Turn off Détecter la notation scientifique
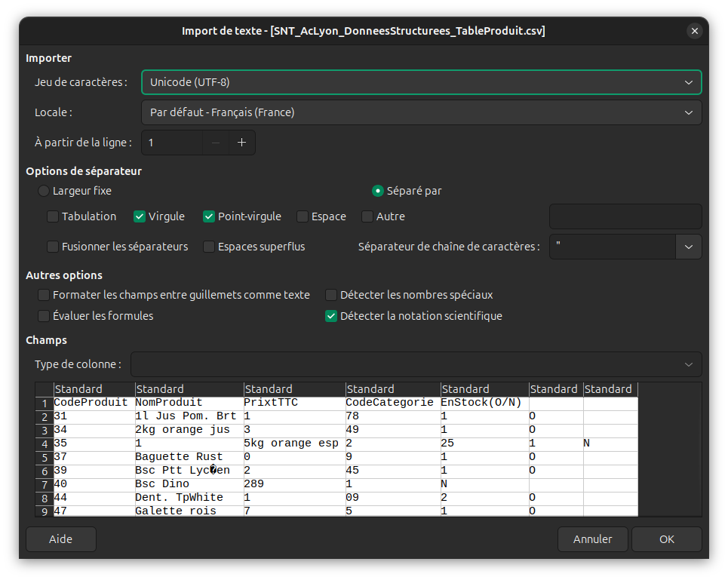 point(331,316)
